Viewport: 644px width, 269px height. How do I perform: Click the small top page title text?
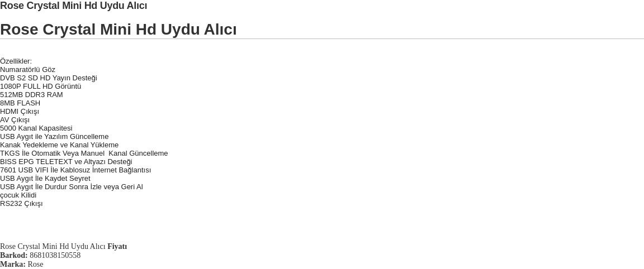pos(74,6)
